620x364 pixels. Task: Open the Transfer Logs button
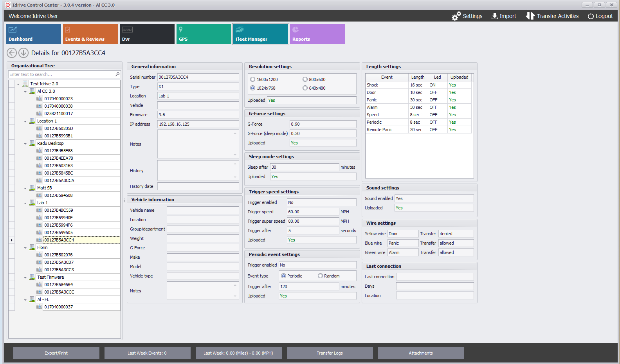click(330, 353)
